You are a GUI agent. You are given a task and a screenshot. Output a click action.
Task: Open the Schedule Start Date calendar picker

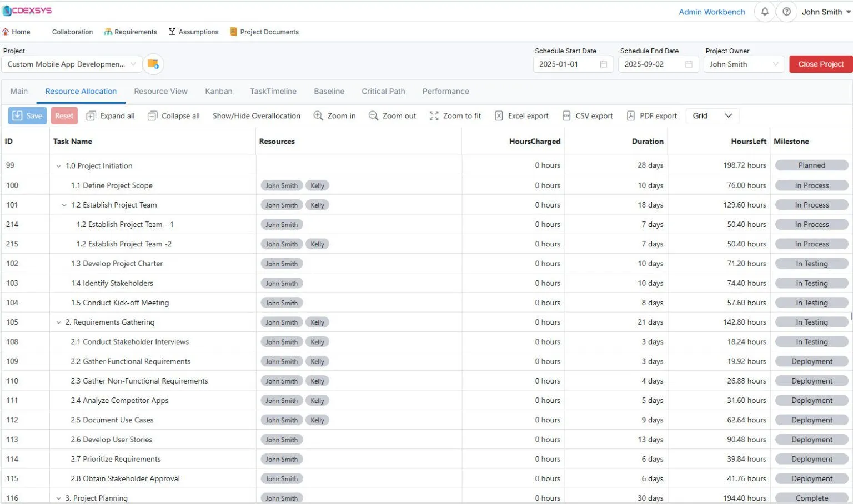click(604, 64)
